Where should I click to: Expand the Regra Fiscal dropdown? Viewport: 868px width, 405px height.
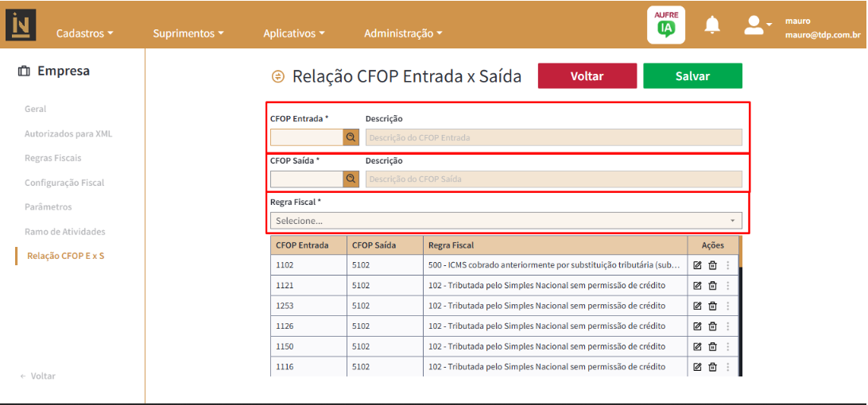click(x=506, y=221)
